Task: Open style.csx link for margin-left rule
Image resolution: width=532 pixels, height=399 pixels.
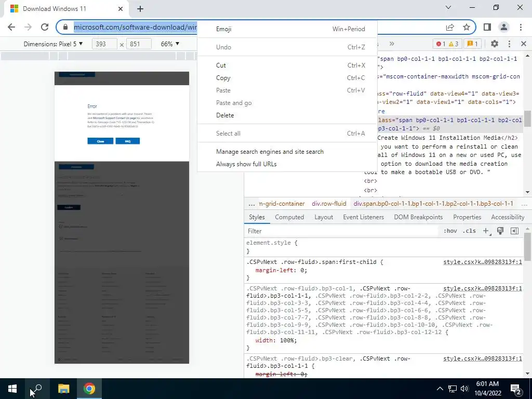Action: (483, 262)
